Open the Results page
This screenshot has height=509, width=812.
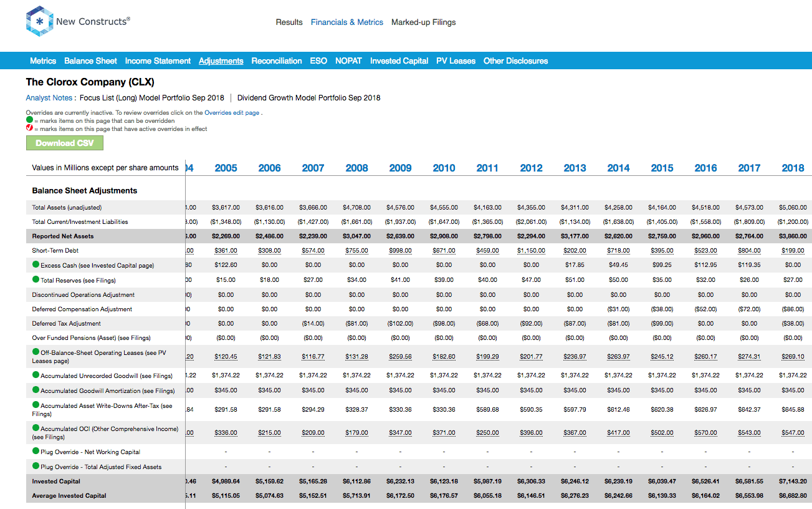(x=289, y=22)
